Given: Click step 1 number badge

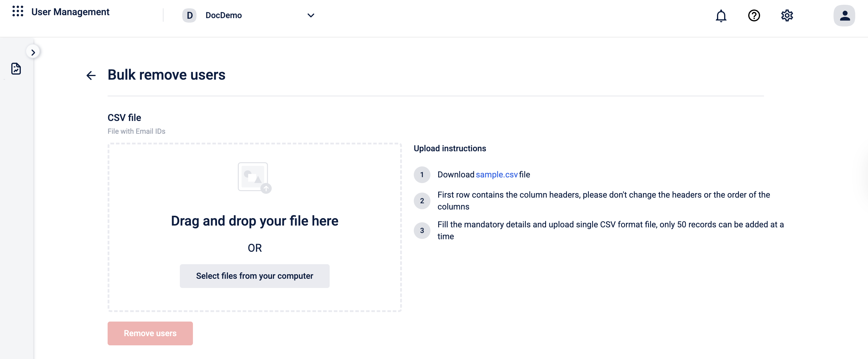Looking at the screenshot, I should tap(422, 174).
